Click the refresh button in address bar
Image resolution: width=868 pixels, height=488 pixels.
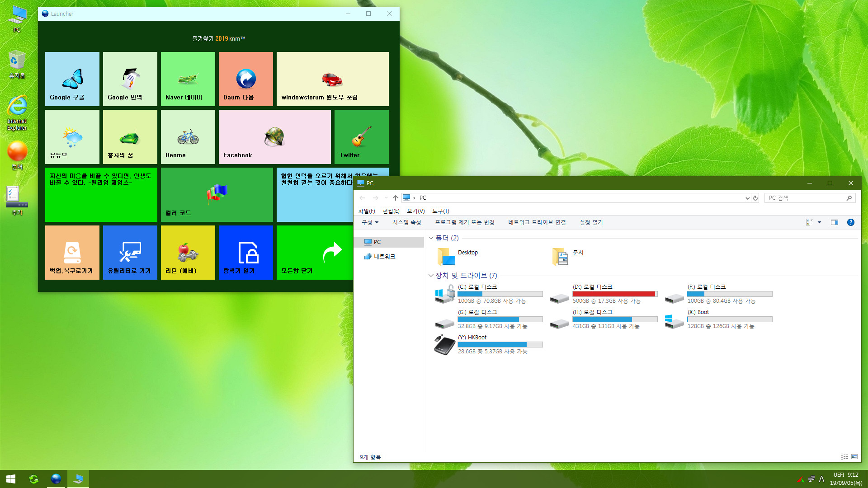[755, 198]
